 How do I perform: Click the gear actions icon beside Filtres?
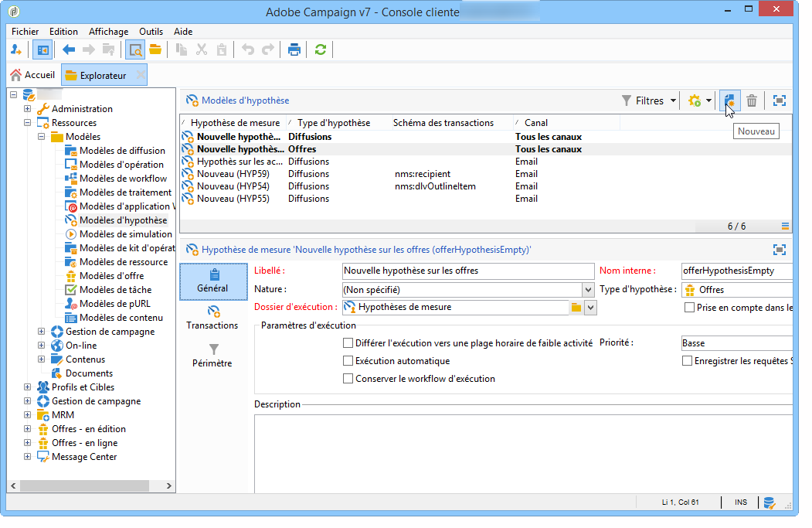pyautogui.click(x=695, y=100)
